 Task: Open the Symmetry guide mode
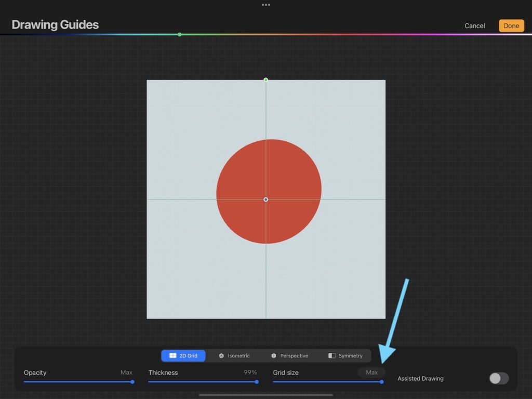[332, 356]
